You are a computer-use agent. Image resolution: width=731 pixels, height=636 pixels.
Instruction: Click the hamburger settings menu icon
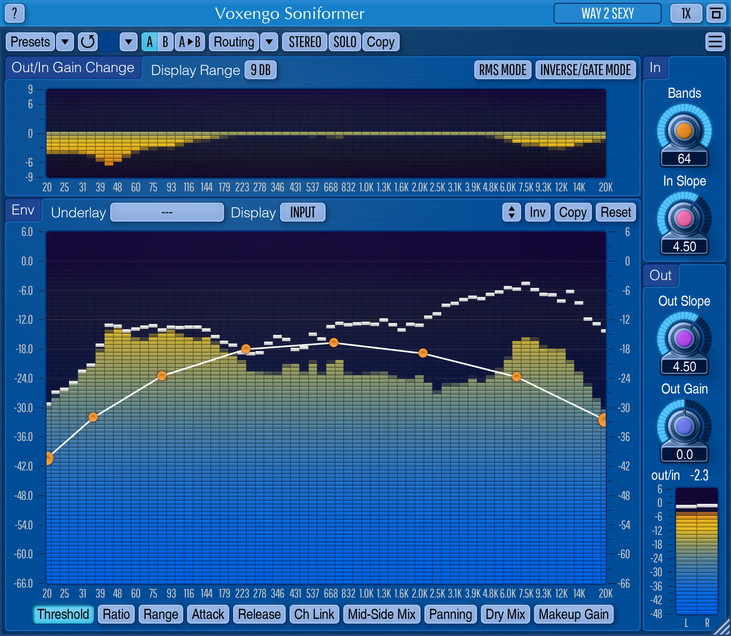715,41
